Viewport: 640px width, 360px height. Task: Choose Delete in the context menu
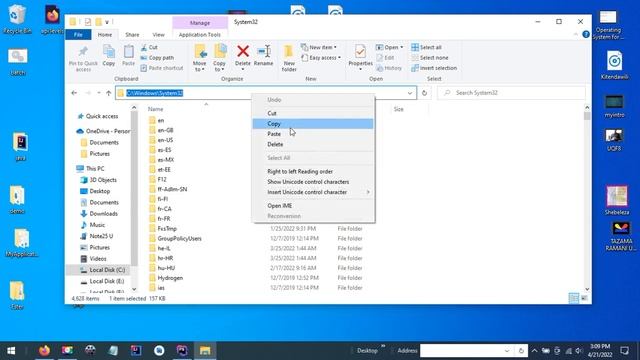coord(313,144)
